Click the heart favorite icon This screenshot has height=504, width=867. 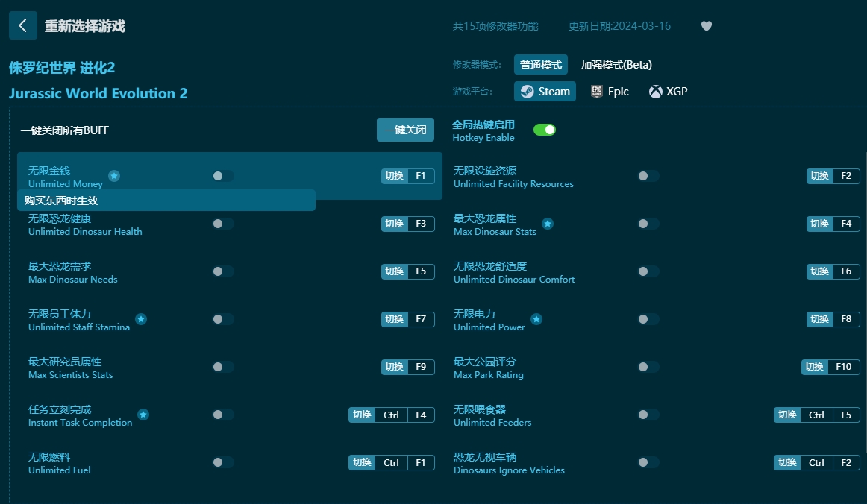[x=706, y=26]
